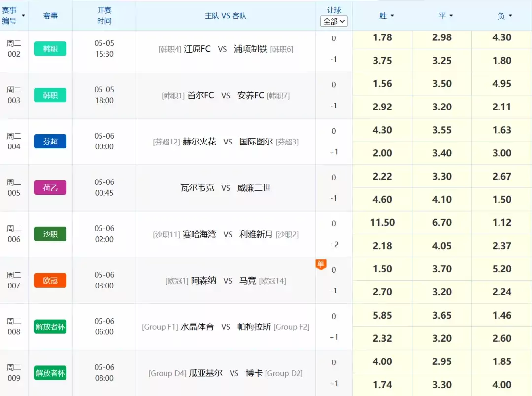Sort by 胜 column arrow
Screen dimensions: 532x396
tap(392, 16)
